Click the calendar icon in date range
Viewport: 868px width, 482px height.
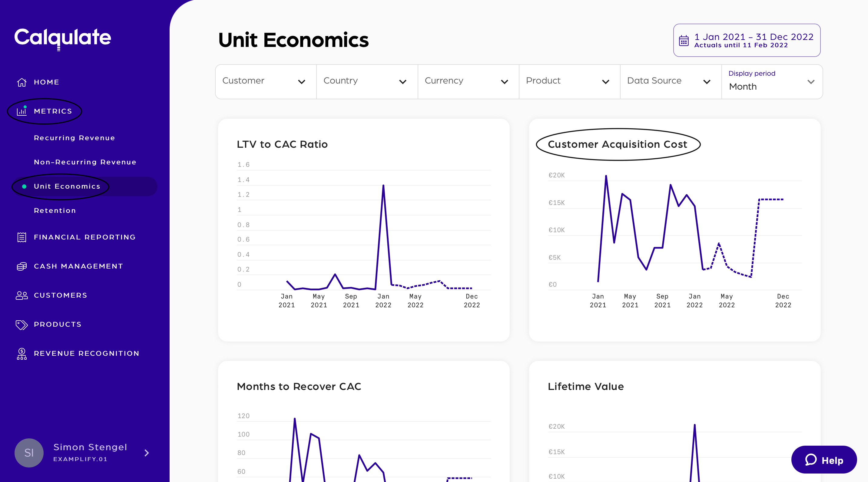684,41
